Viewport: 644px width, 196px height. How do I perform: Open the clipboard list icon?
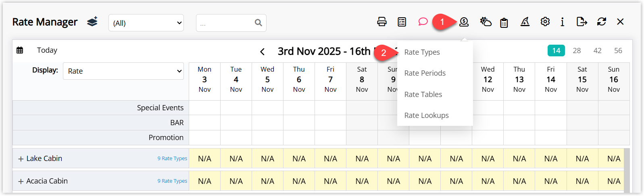(x=504, y=23)
